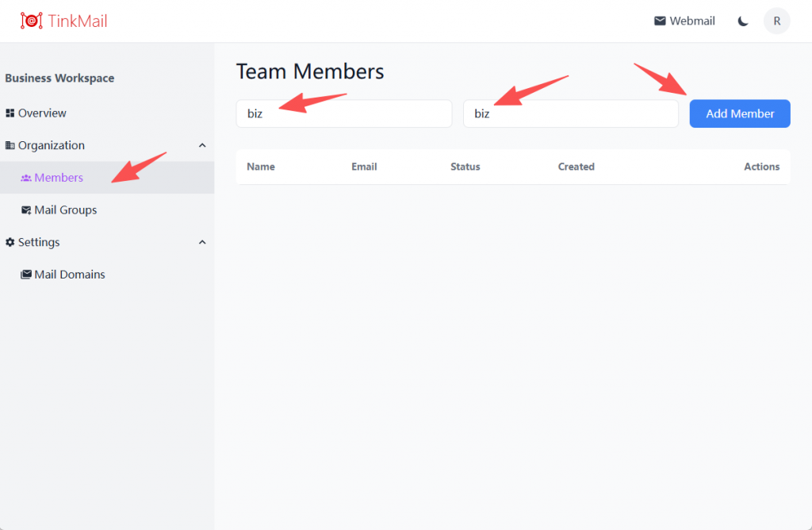Click the Webmail link text
812x530 pixels.
coord(691,21)
